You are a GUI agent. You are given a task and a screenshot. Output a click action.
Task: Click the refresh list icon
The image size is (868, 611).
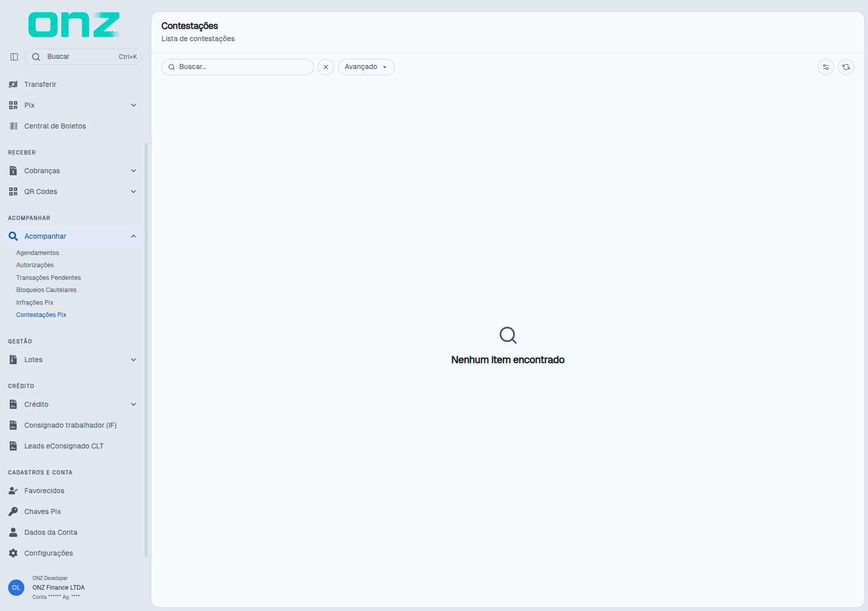point(846,67)
